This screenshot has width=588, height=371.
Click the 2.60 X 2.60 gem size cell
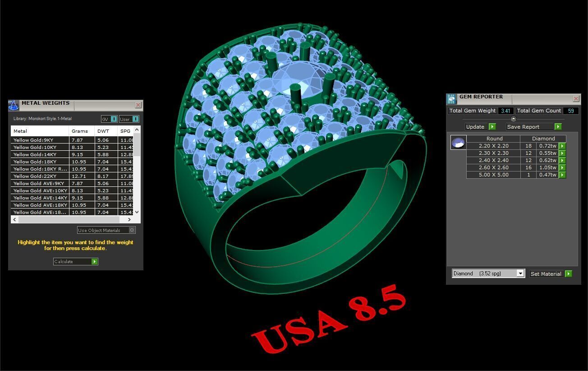493,168
